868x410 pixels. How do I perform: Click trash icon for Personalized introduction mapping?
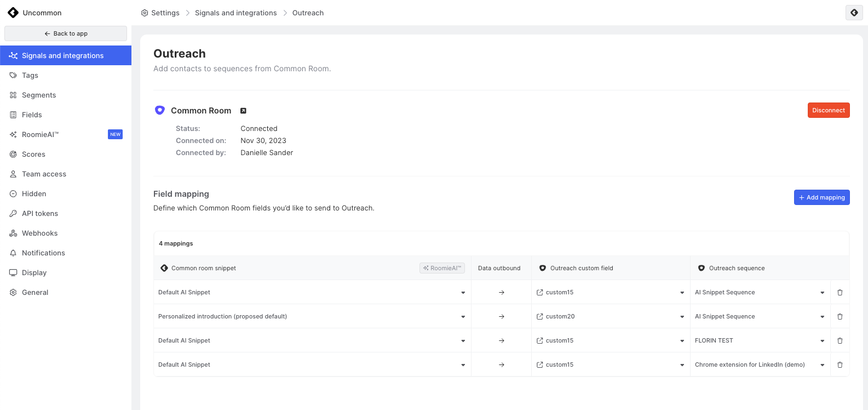tap(840, 316)
